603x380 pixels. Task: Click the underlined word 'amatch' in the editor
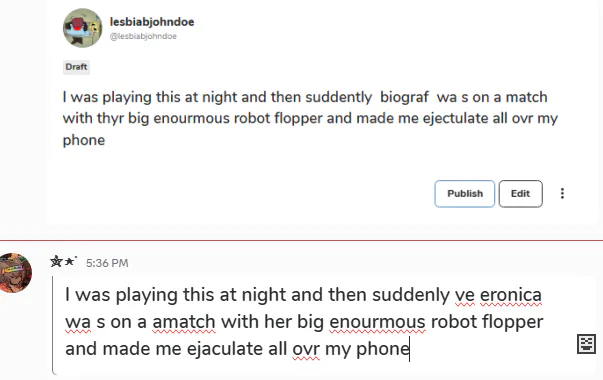coord(184,322)
